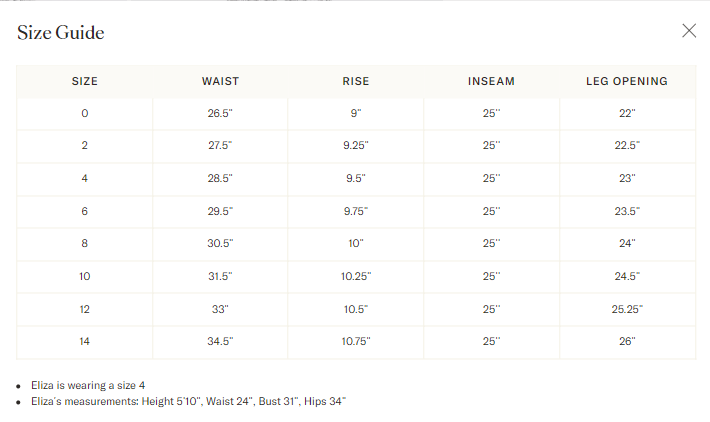The height and width of the screenshot is (422, 710).
Task: Select the LEG OPENING column header
Action: [627, 81]
